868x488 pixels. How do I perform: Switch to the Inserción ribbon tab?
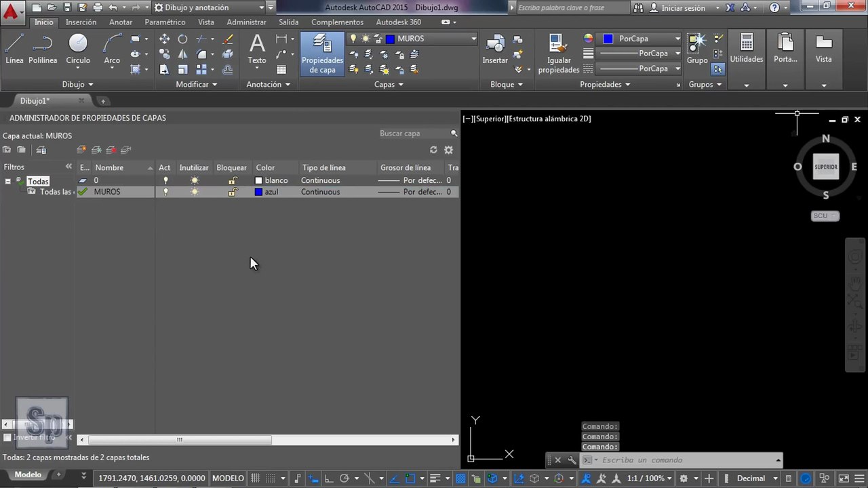[x=81, y=22]
